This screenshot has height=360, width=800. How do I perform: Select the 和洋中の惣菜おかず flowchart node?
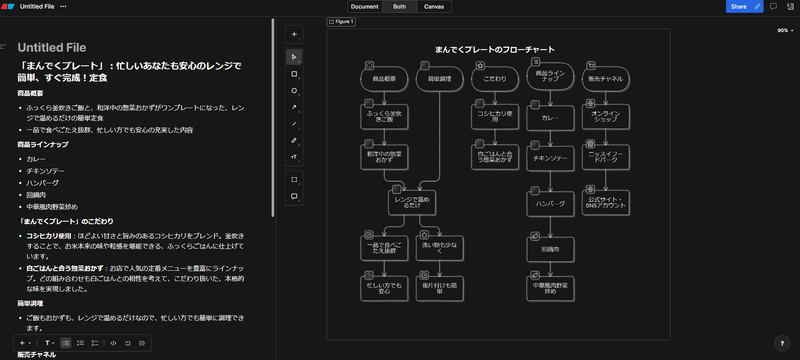pos(384,157)
